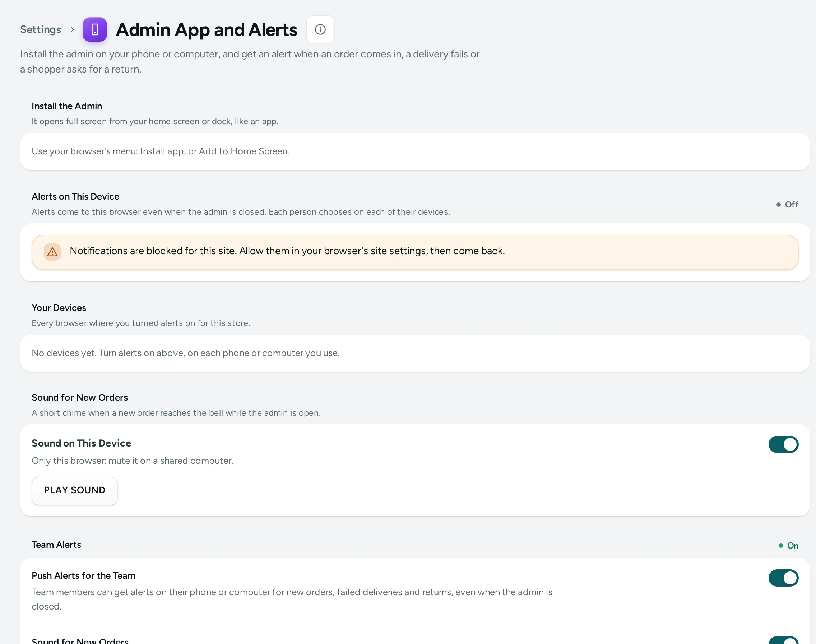Click the Team Alerts heading
The width and height of the screenshot is (816, 644).
(x=56, y=545)
